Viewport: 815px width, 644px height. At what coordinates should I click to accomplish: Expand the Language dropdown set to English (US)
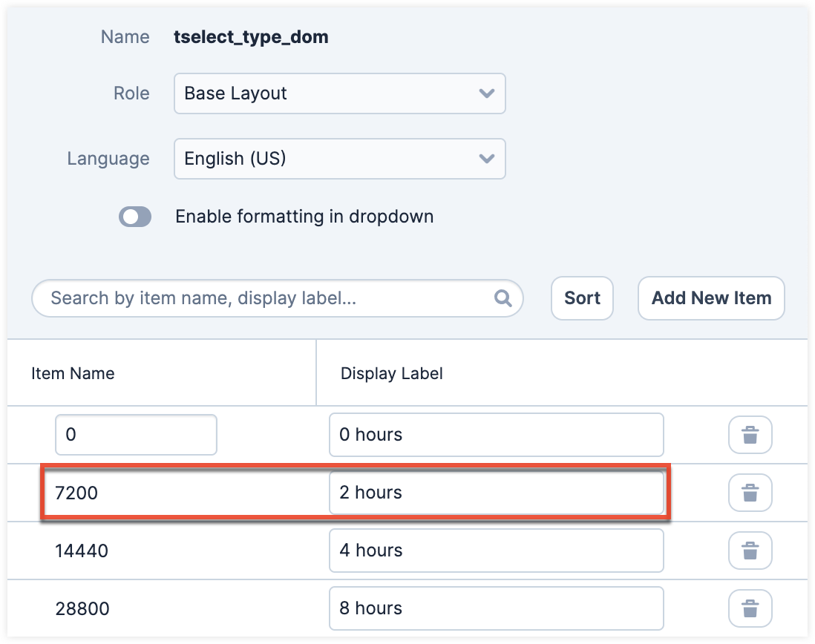tap(339, 159)
